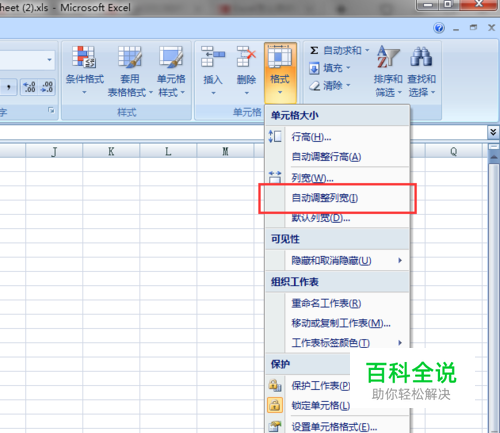Expand the Delete (删除) dropdown arrow
This screenshot has width=500, height=433.
[247, 93]
